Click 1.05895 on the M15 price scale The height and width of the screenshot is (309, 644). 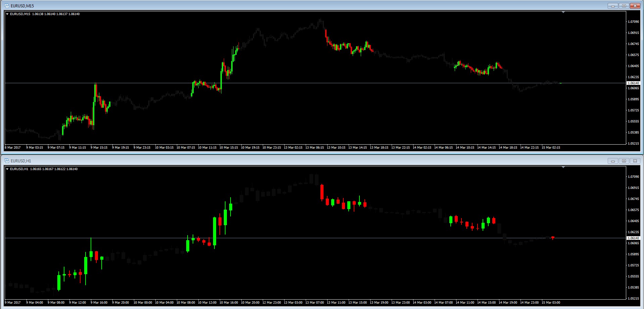coord(634,99)
